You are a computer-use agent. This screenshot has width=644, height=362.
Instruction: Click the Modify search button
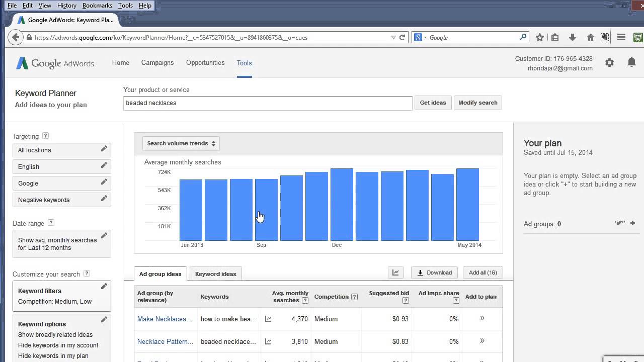[477, 103]
